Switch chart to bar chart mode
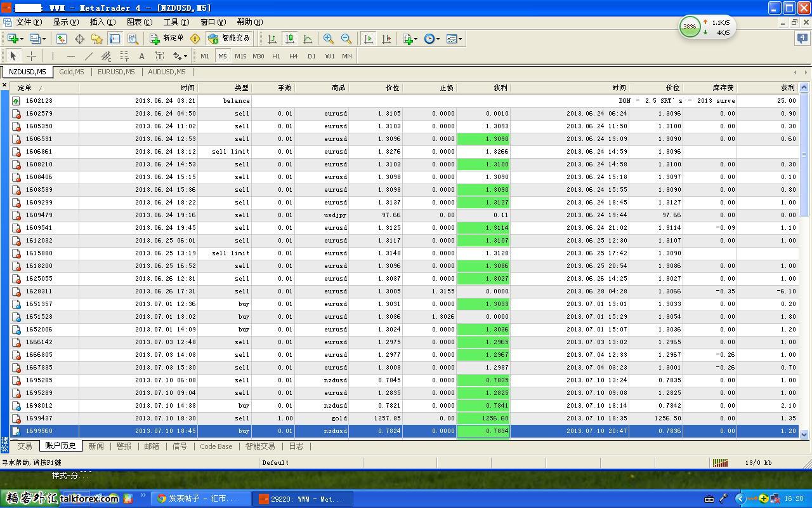812x508 pixels. pos(272,39)
